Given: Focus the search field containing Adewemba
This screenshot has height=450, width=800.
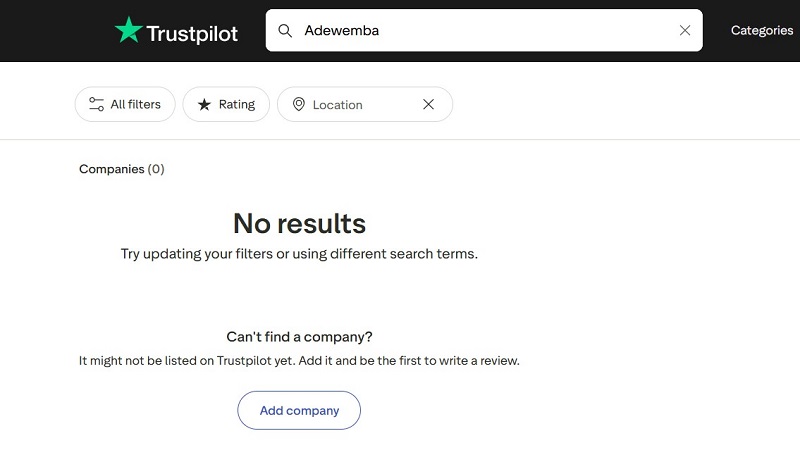Looking at the screenshot, I should (480, 30).
